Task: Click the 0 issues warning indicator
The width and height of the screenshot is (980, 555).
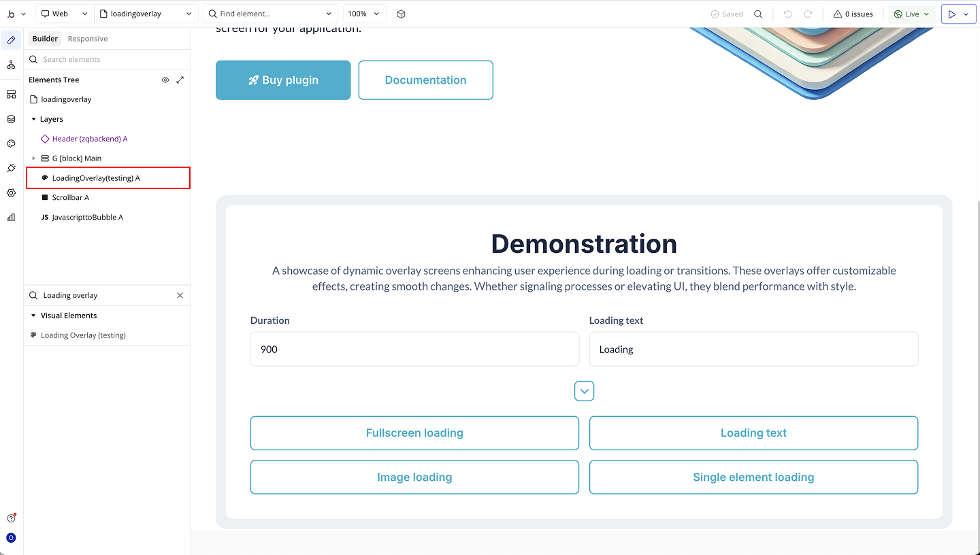Action: click(853, 14)
